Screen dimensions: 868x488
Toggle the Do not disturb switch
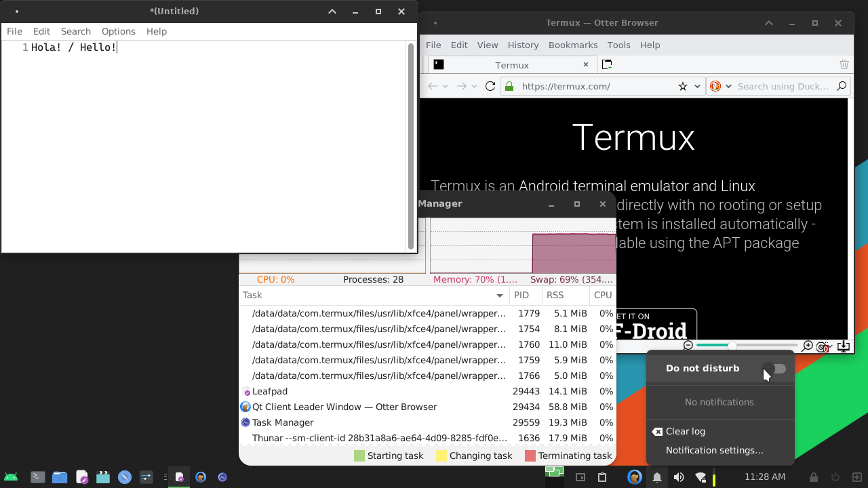(x=774, y=369)
